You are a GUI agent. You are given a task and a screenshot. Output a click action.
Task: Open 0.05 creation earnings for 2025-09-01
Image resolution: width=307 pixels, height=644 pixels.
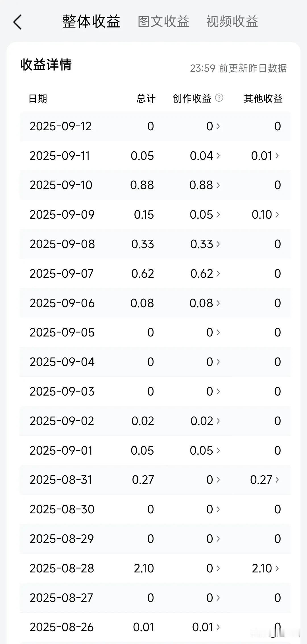pos(205,451)
